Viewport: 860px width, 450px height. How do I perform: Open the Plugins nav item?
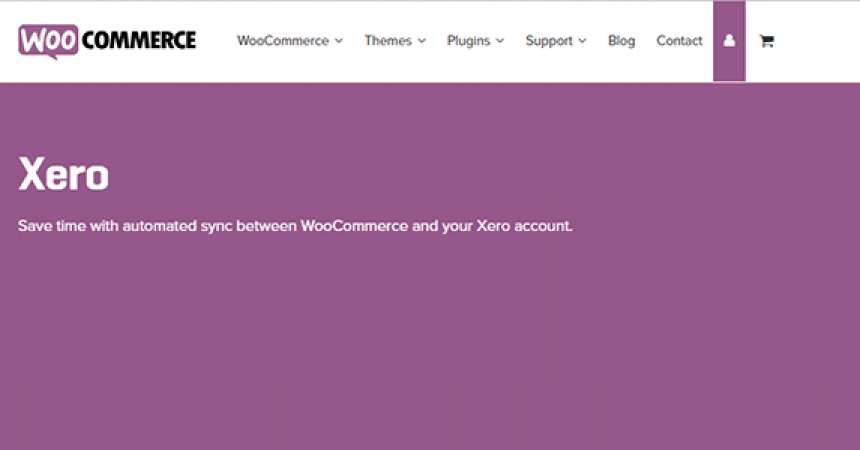(468, 41)
